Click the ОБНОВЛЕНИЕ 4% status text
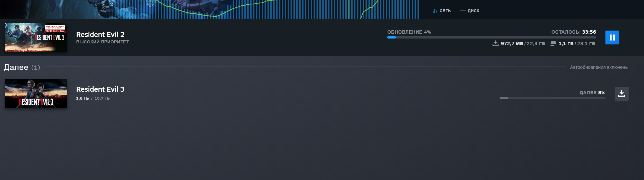 [x=409, y=32]
